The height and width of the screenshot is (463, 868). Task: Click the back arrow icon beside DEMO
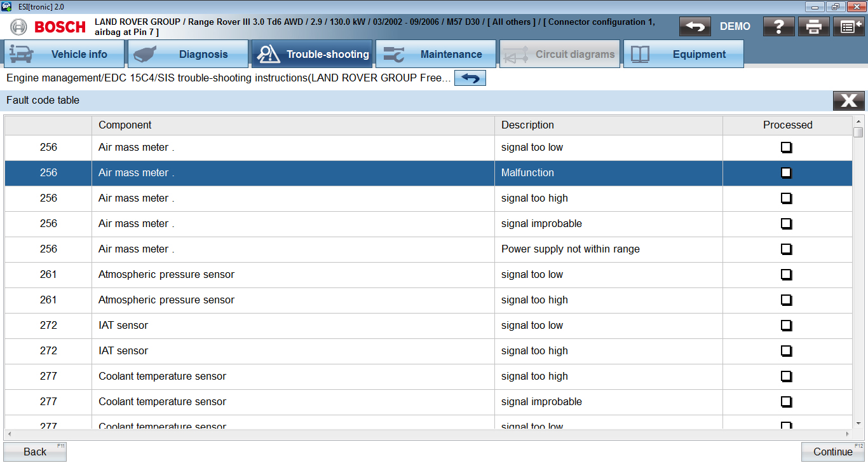click(x=695, y=27)
